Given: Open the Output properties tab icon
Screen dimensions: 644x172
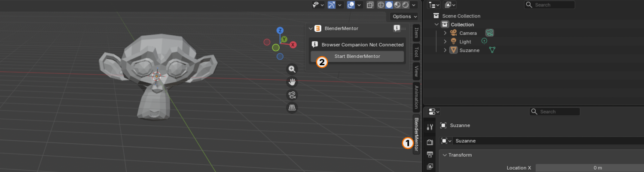Looking at the screenshot, I should pyautogui.click(x=430, y=154).
